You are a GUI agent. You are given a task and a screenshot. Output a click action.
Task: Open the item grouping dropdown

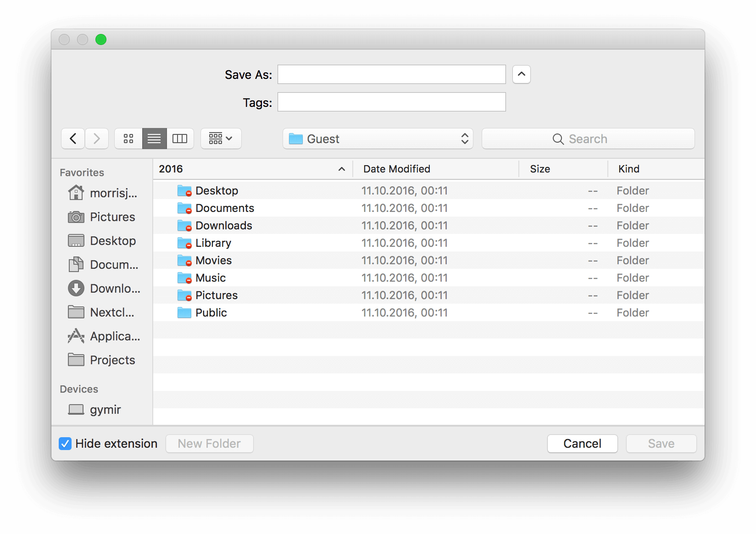pyautogui.click(x=221, y=139)
